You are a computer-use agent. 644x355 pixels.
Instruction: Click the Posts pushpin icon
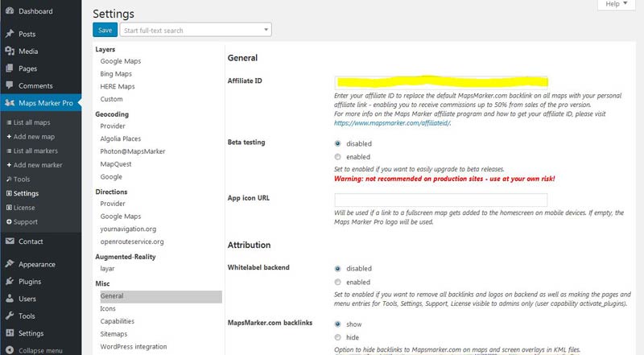tap(10, 34)
